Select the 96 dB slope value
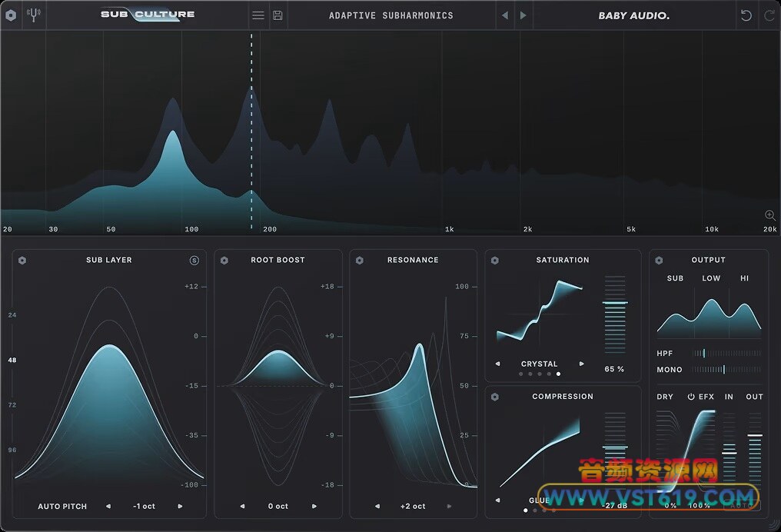The width and height of the screenshot is (781, 532). (12, 450)
